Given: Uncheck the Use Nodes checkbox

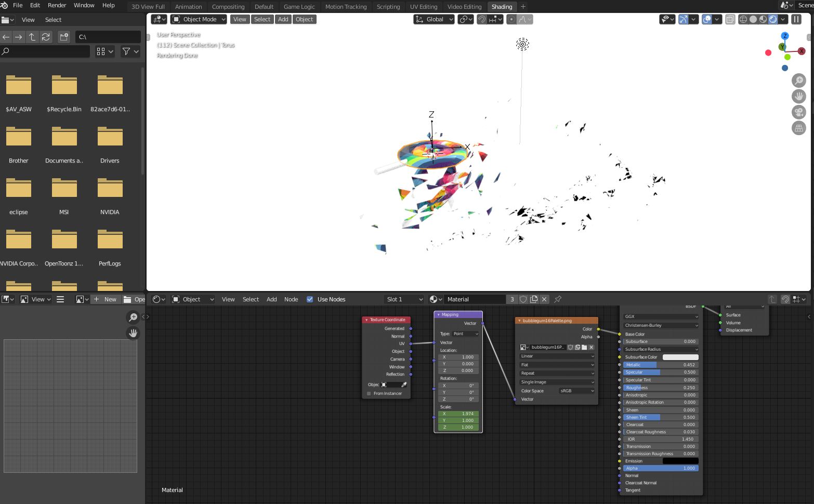Looking at the screenshot, I should [310, 299].
